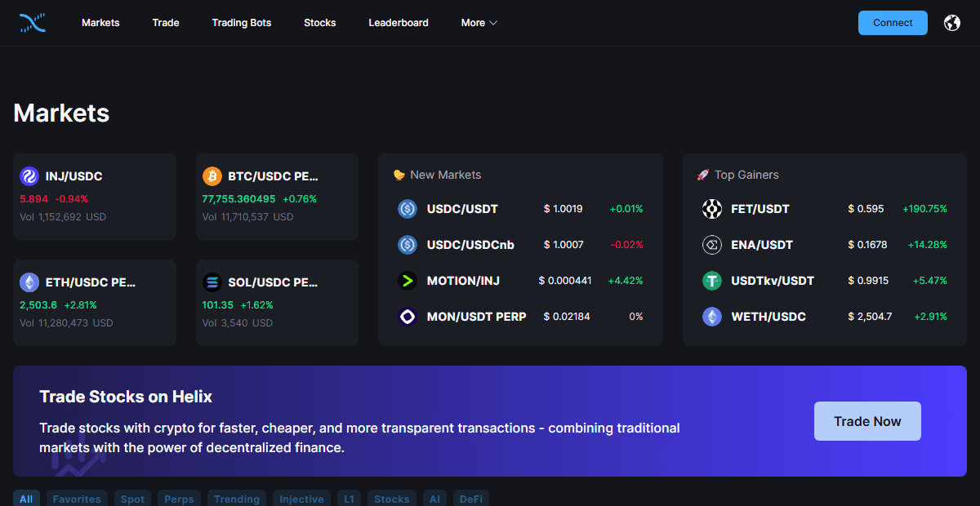Filter markets by Spot tab
Image resolution: width=980 pixels, height=506 pixels.
[132, 499]
